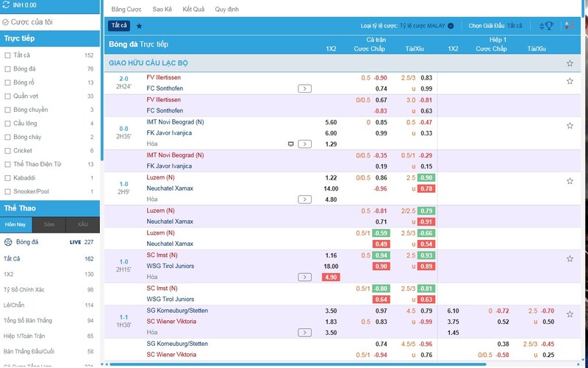Check the Bóng rổ checkbox

pyautogui.click(x=7, y=82)
